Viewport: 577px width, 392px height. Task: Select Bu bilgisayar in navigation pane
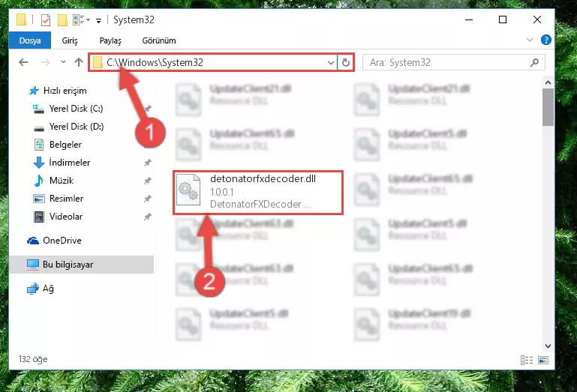pos(81,265)
